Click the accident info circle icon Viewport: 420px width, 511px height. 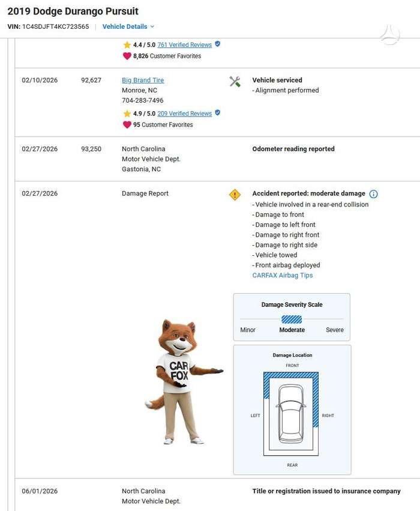[x=373, y=194]
